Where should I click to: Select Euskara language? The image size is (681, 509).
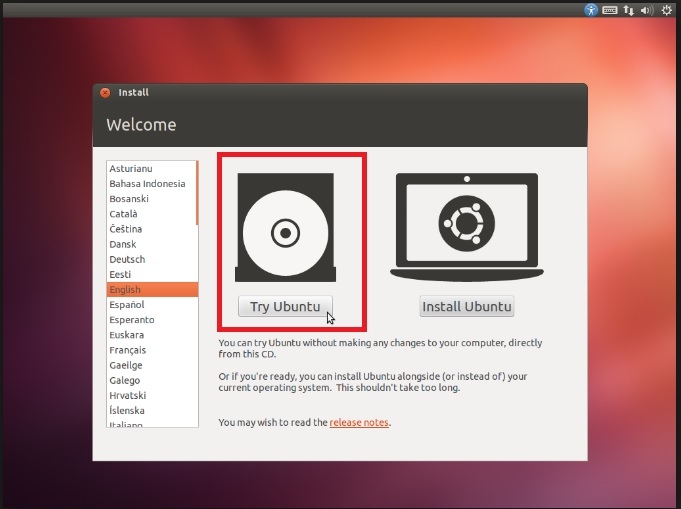click(x=152, y=335)
